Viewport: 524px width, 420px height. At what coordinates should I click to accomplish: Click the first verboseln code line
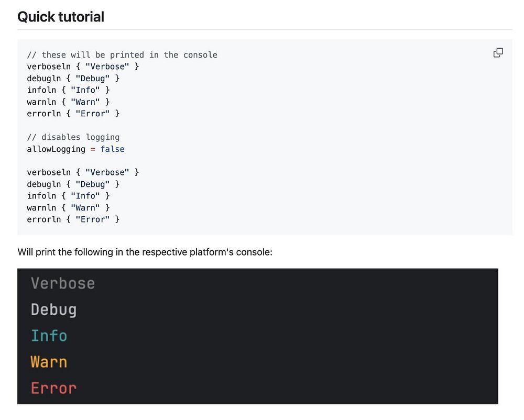[x=83, y=67]
